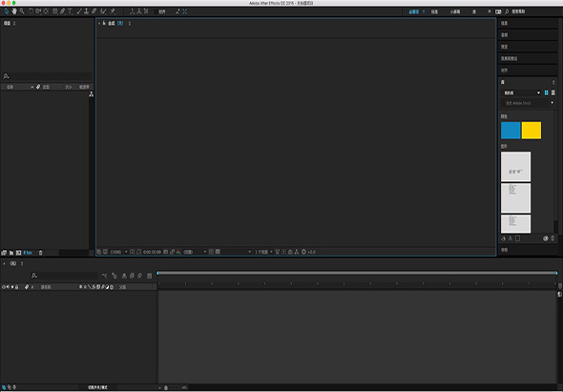Screen dimensions: 563x392
Task: Open the 8 bpc color depth setting
Action: click(x=28, y=253)
